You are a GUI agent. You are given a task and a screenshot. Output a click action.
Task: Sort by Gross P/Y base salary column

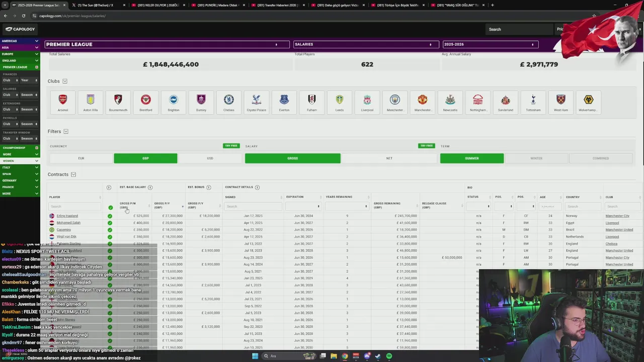click(169, 205)
